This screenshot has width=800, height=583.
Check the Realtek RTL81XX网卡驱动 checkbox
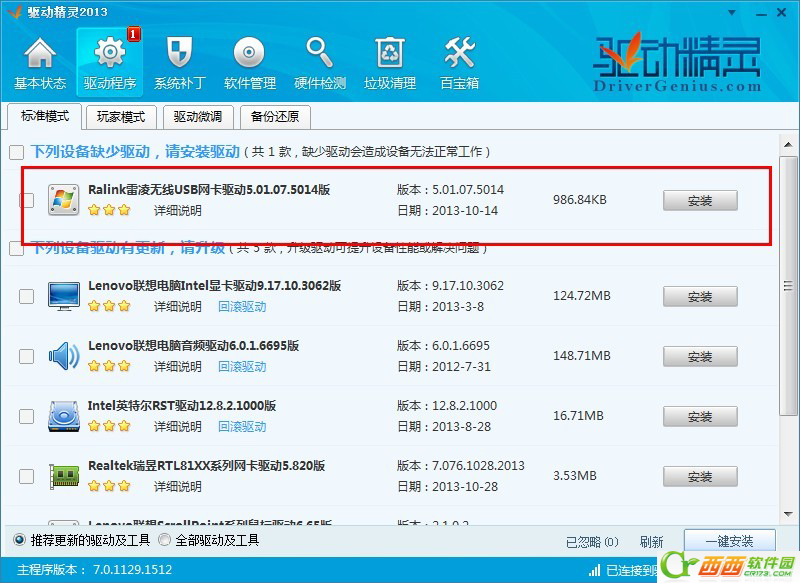(27, 476)
